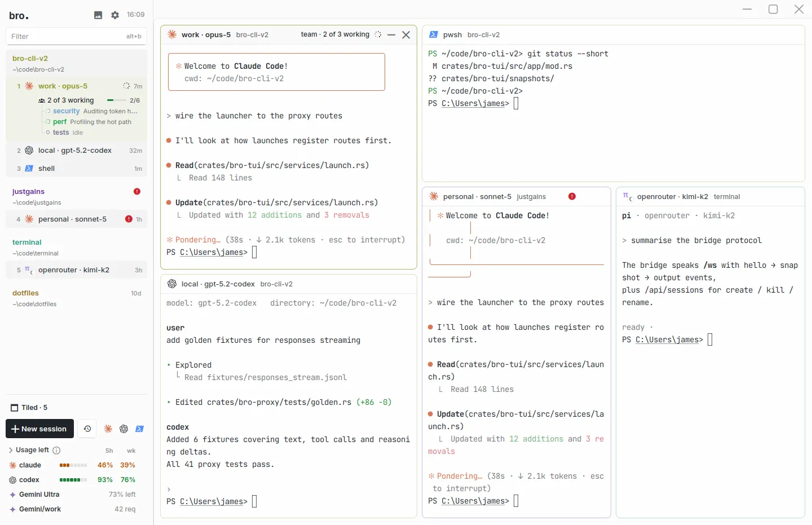Image resolution: width=812 pixels, height=525 pixels.
Task: Minimize the work · opus-5 pane
Action: point(391,34)
